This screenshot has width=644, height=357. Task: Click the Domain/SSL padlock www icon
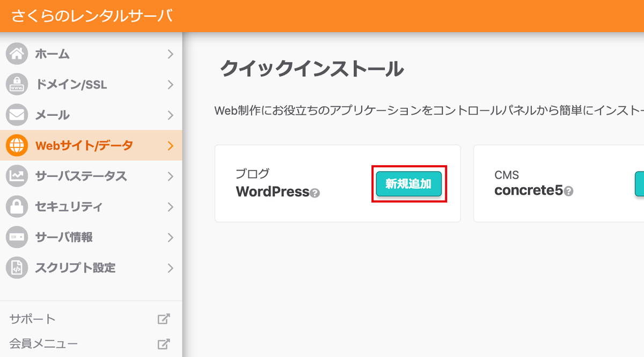pos(17,84)
